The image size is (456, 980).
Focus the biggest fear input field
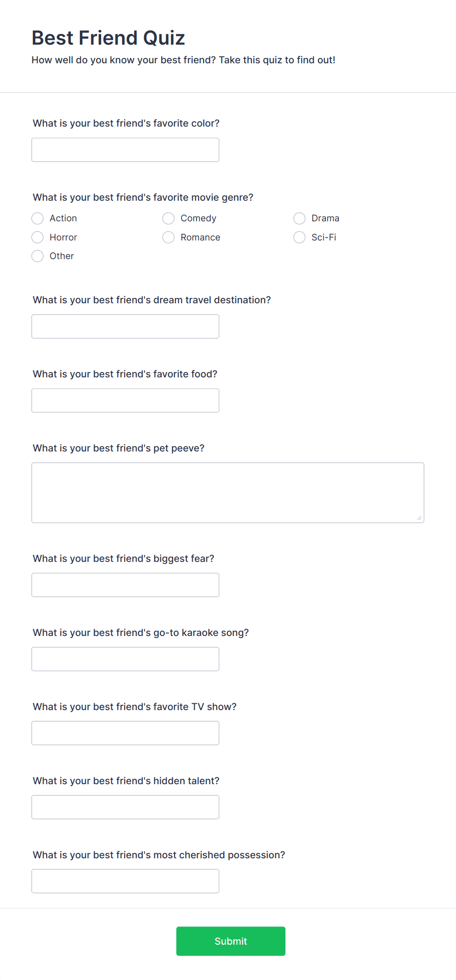pyautogui.click(x=126, y=585)
